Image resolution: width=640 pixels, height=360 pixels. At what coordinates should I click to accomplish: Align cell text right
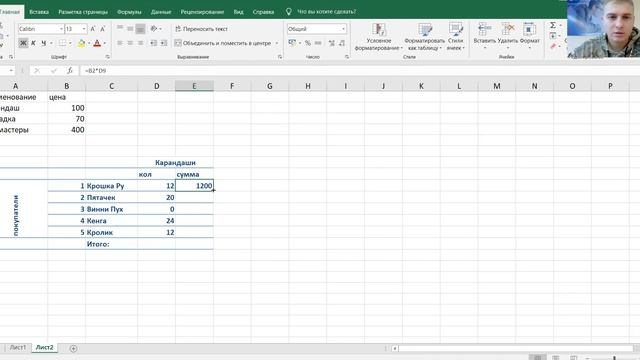click(x=140, y=43)
